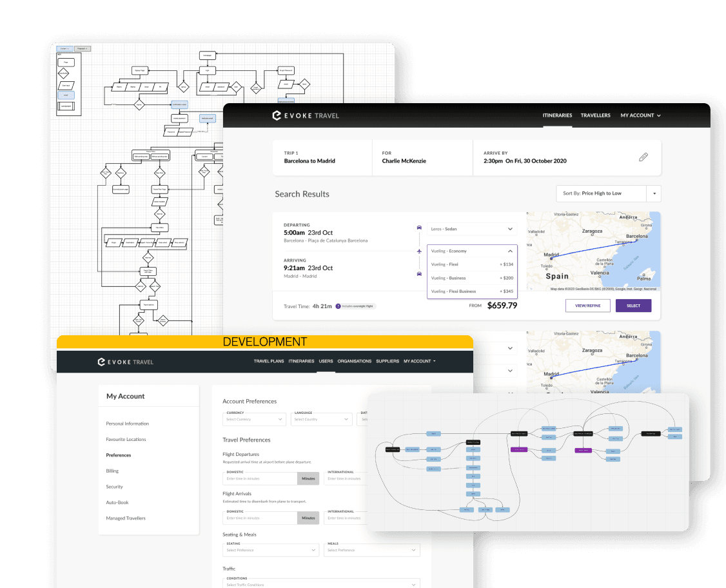Screen dimensions: 726x588
Task: Collapse the Vueling - Economy fare list
Action: (x=509, y=251)
